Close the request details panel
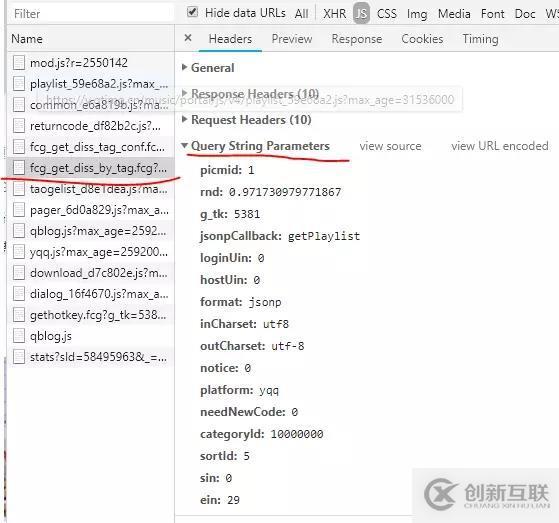The height and width of the screenshot is (523, 559). pos(188,38)
